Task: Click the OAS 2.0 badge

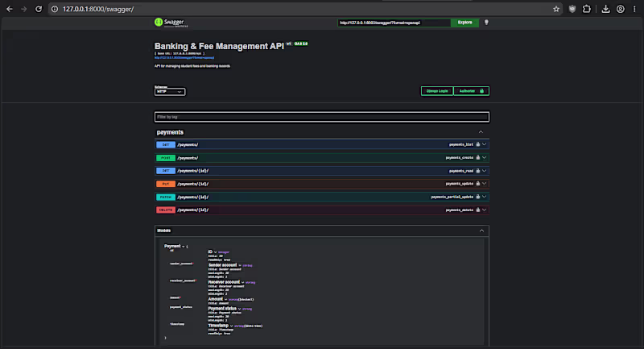Action: point(300,44)
